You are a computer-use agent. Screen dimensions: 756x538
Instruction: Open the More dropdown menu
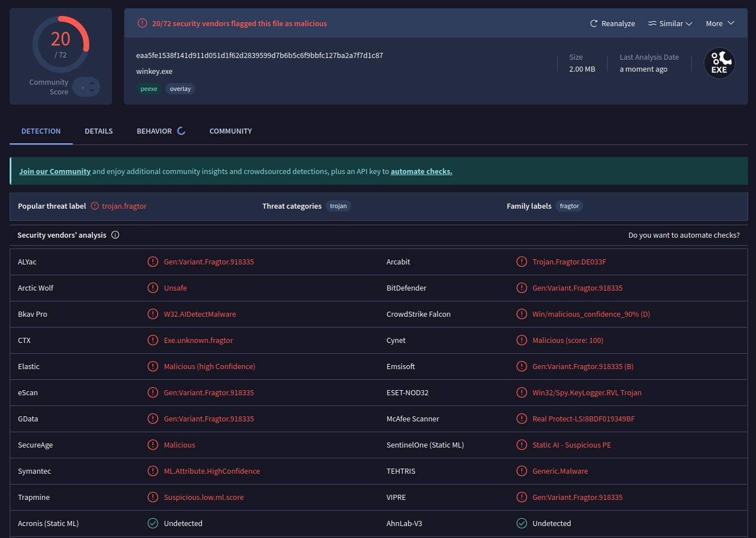pos(720,23)
